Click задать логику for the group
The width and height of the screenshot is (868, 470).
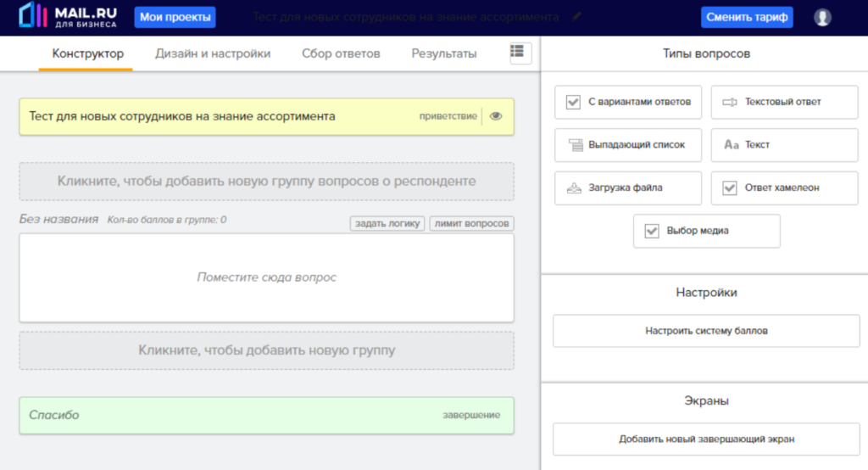[x=387, y=224]
